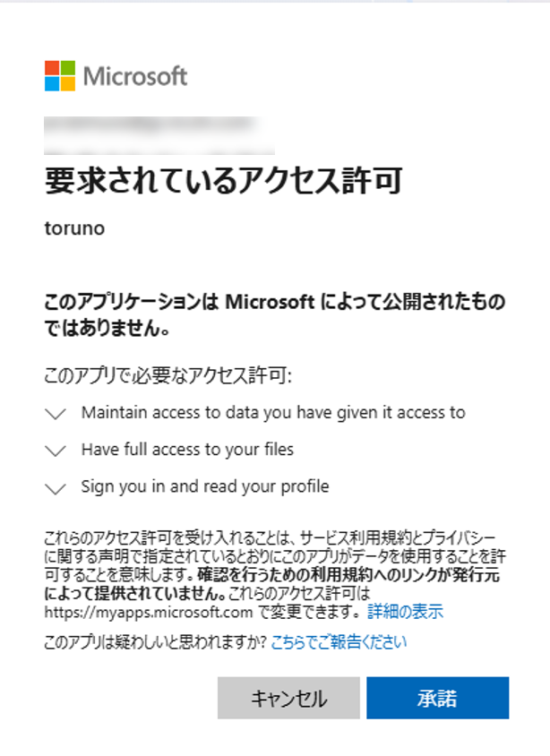
Task: Select the Maintain access to data permission text
Action: (x=273, y=413)
